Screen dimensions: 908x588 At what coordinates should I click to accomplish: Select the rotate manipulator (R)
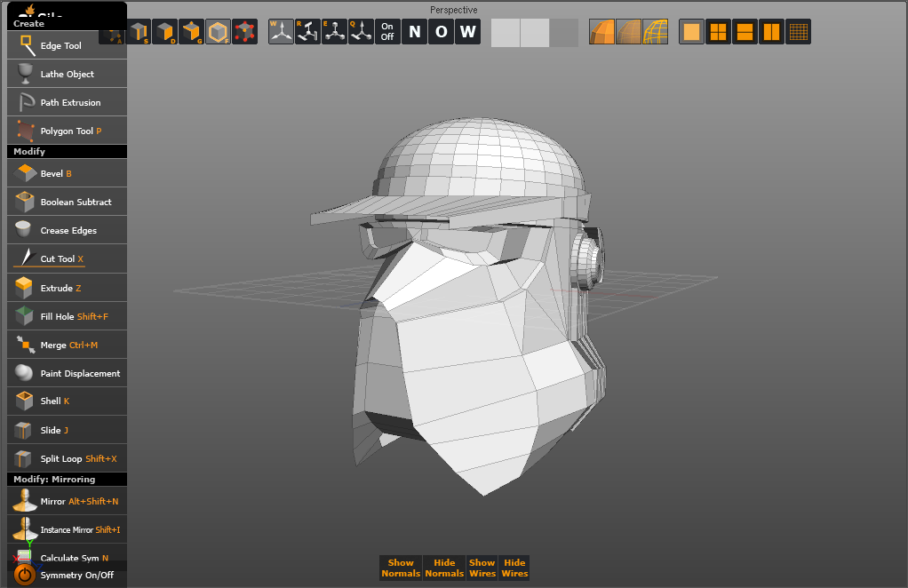(x=307, y=32)
